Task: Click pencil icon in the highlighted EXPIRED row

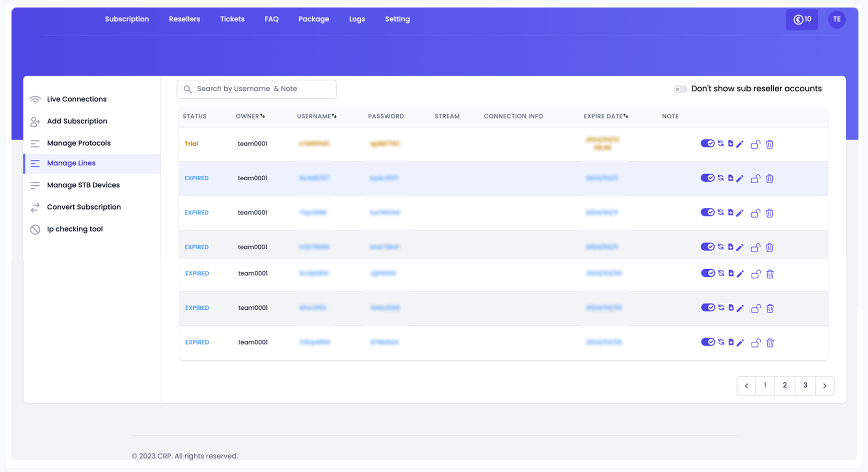Action: [x=740, y=178]
